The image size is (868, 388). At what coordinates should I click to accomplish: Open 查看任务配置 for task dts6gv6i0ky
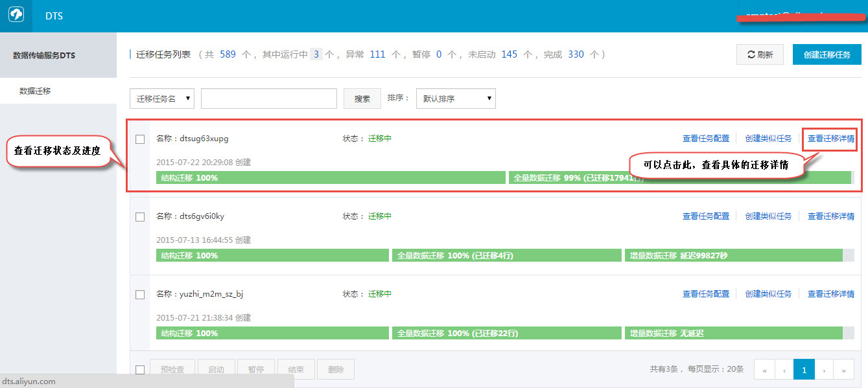coord(705,216)
